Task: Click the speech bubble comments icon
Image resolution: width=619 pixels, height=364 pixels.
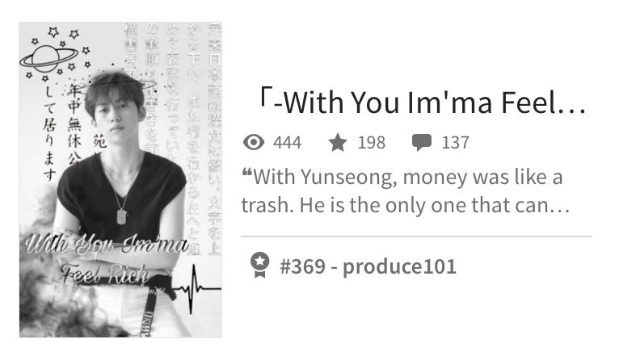Action: [422, 142]
